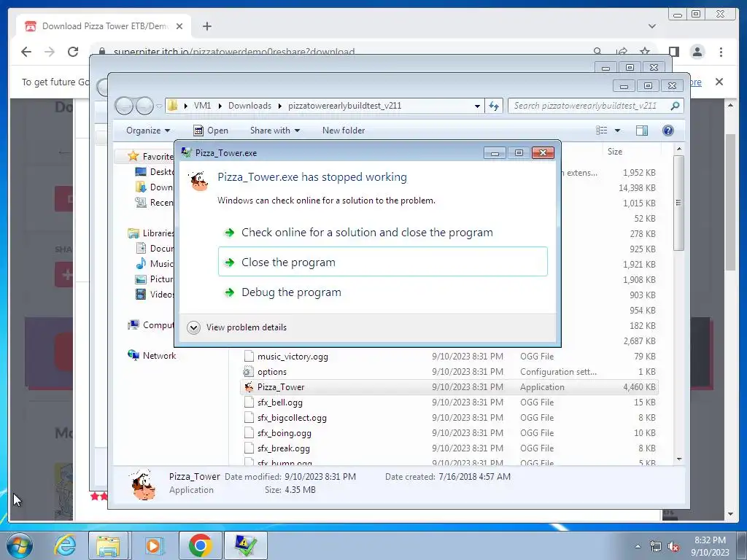This screenshot has height=560, width=747.
Task: Select sfx_bigcollect.ogg file
Action: 292,418
